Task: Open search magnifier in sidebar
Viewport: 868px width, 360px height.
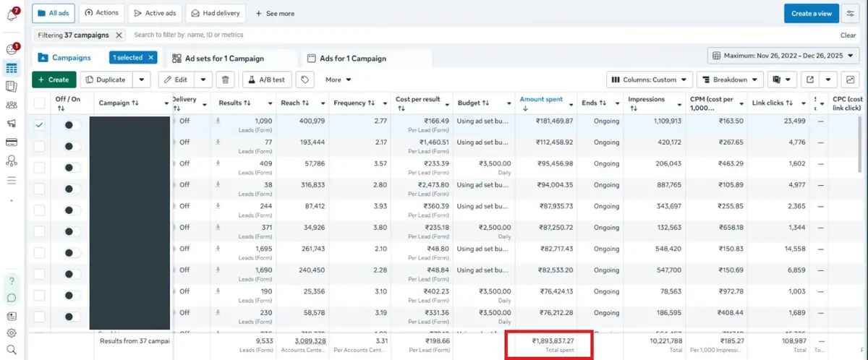Action: 12,351
